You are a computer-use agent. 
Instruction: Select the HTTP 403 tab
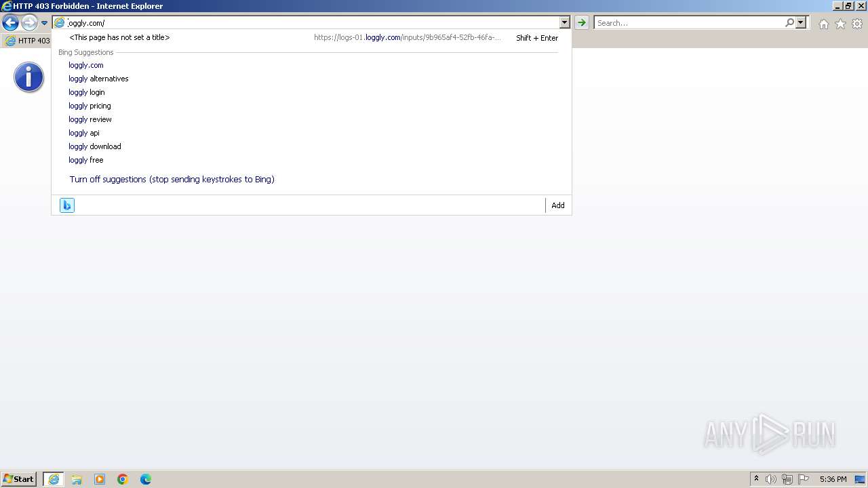pyautogui.click(x=27, y=41)
